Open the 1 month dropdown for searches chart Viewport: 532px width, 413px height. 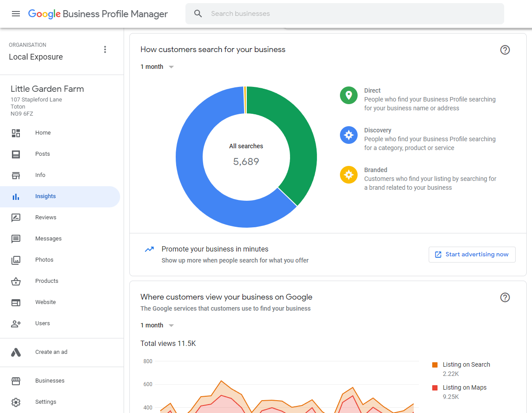157,66
